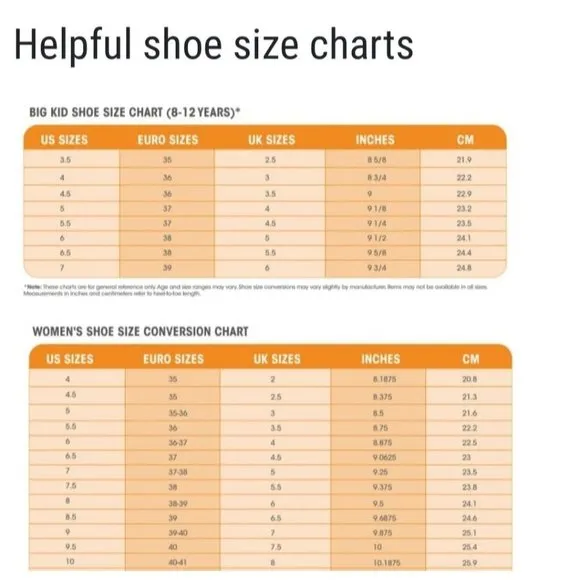Screen dimensions: 580x580
Task: Click the 8 5/8 inches cell in big kid chart
Action: tap(377, 160)
